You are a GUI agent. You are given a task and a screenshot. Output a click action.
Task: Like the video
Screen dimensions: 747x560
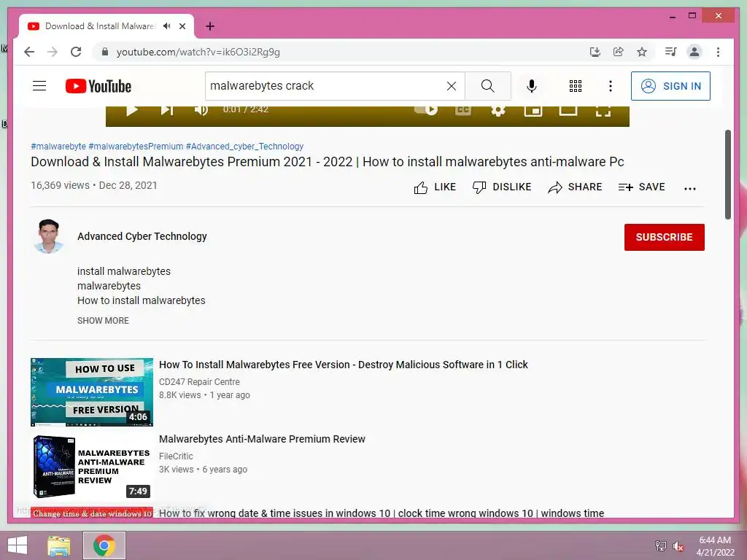pos(435,187)
